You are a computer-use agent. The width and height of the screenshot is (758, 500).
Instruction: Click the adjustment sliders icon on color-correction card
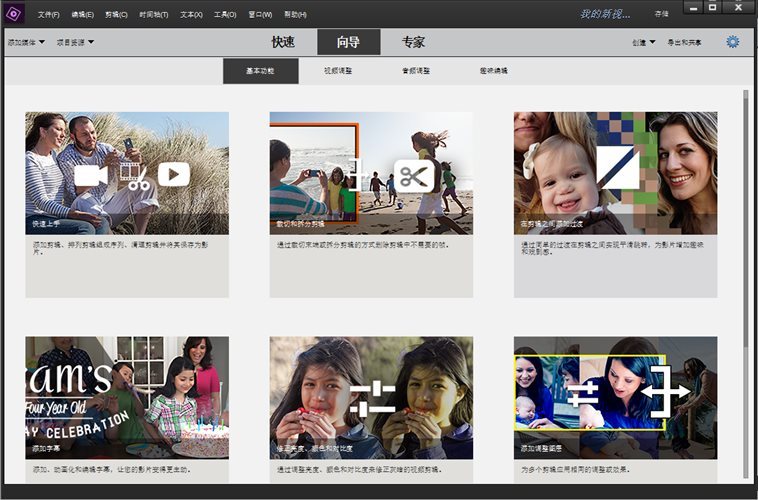pos(372,399)
